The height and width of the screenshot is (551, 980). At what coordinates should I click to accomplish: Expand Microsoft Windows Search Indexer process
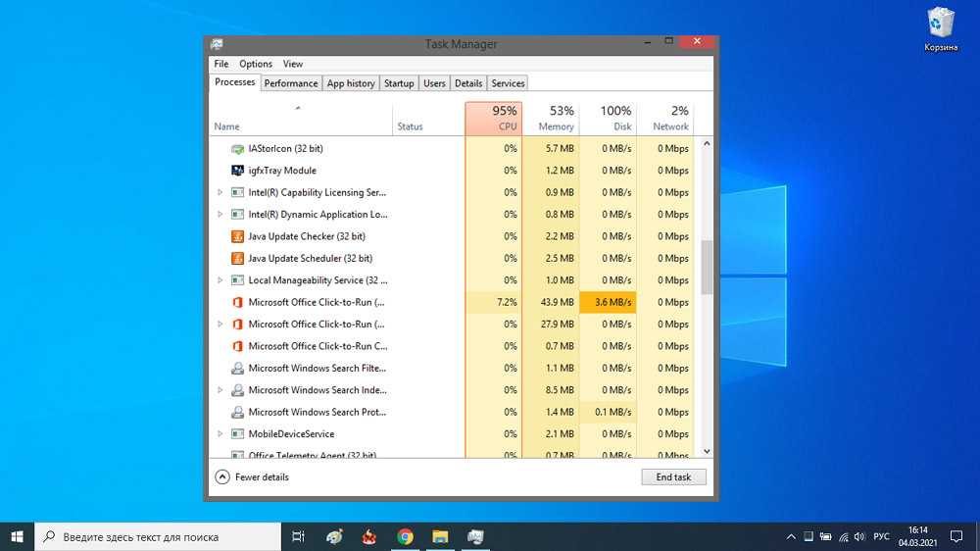pyautogui.click(x=220, y=390)
